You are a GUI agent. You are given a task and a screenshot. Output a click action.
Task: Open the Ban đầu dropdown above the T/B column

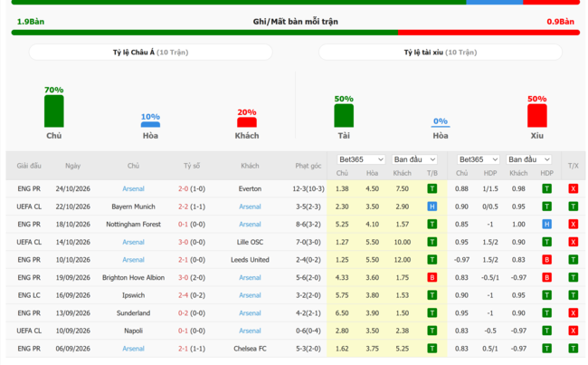(414, 159)
